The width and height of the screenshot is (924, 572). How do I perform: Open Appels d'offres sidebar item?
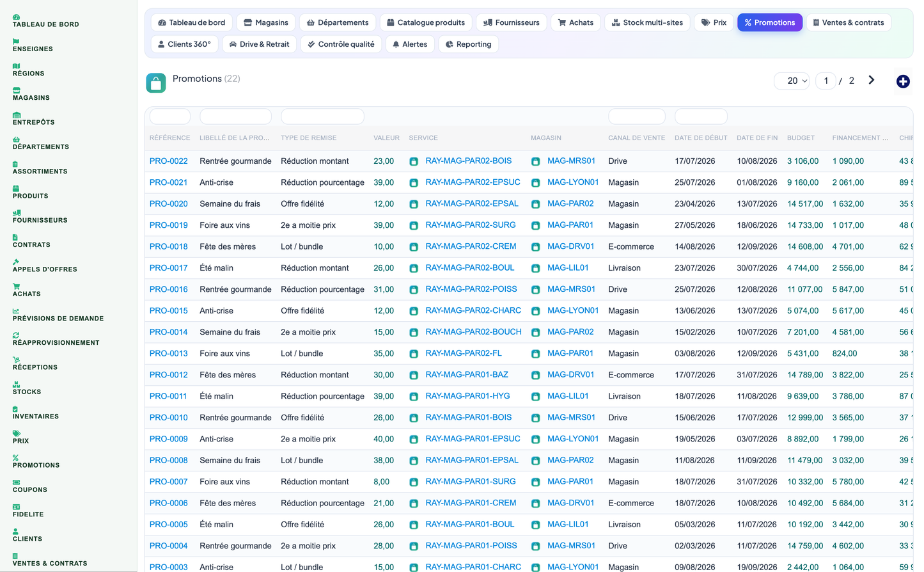[x=45, y=266]
